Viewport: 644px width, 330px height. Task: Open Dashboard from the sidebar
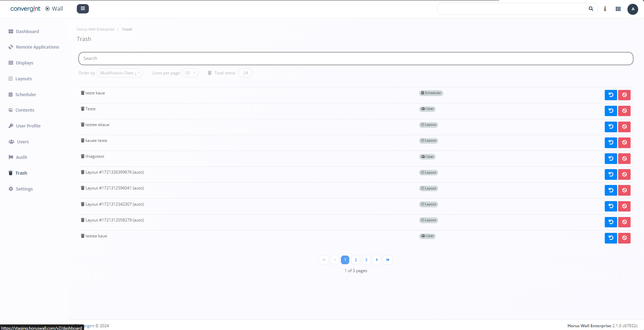click(27, 31)
